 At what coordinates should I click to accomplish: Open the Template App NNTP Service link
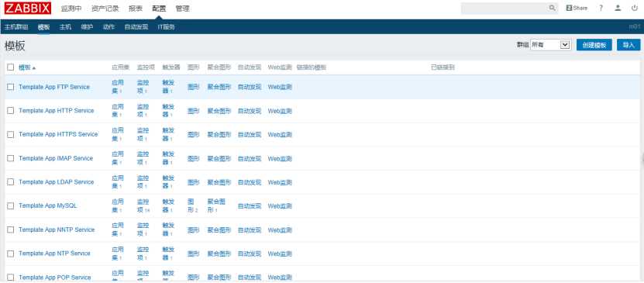pos(57,230)
